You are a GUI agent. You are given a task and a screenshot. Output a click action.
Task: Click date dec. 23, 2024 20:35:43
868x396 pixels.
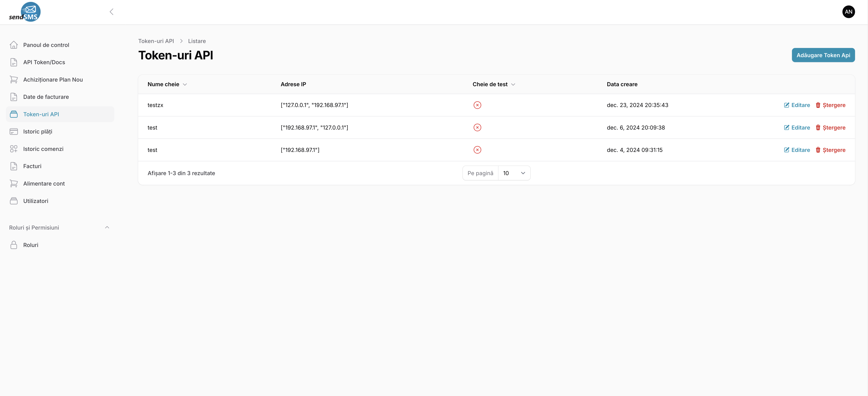click(637, 105)
